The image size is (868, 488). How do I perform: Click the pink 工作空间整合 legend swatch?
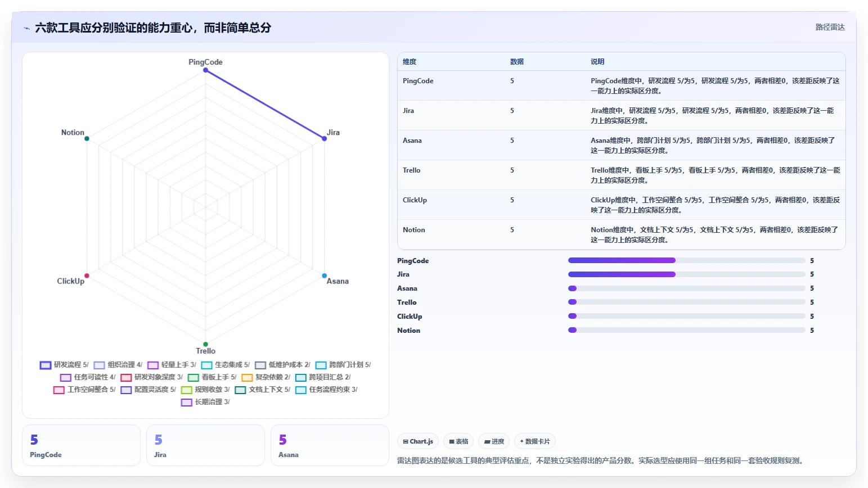59,390
